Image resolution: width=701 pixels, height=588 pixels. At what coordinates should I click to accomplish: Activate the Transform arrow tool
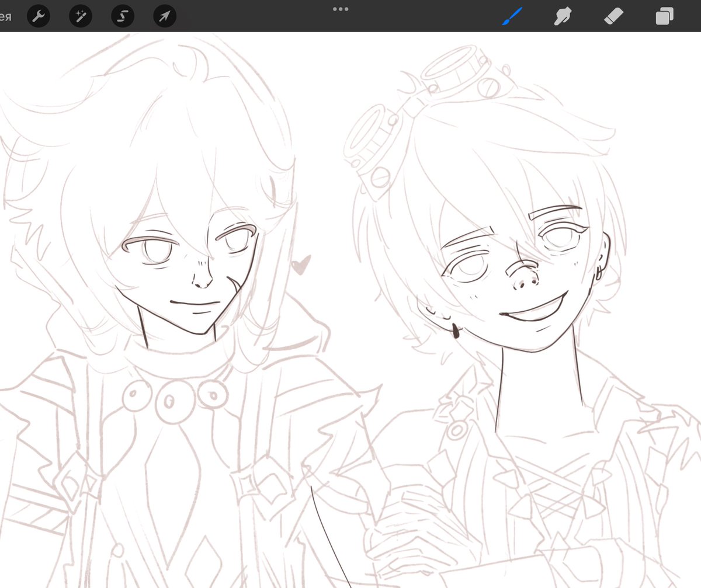click(x=165, y=16)
